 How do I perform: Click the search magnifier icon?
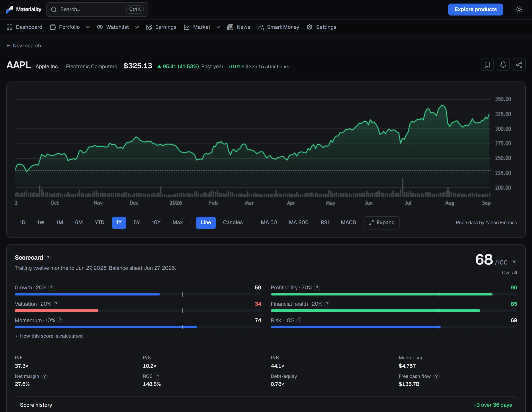tap(54, 10)
